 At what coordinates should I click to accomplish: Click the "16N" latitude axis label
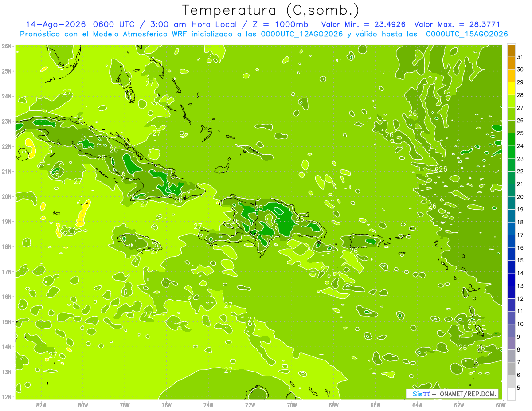click(7, 297)
